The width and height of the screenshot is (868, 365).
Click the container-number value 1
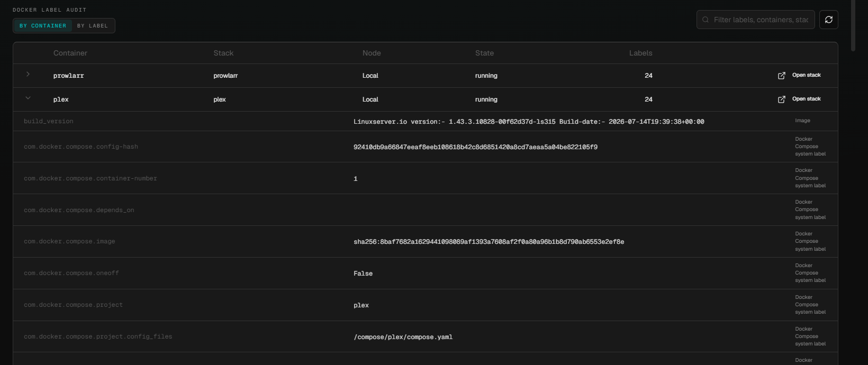click(355, 179)
